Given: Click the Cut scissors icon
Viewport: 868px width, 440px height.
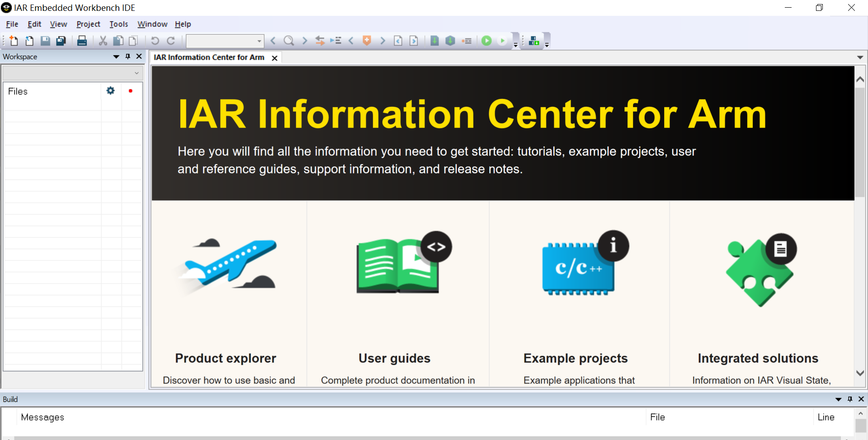Looking at the screenshot, I should tap(103, 41).
